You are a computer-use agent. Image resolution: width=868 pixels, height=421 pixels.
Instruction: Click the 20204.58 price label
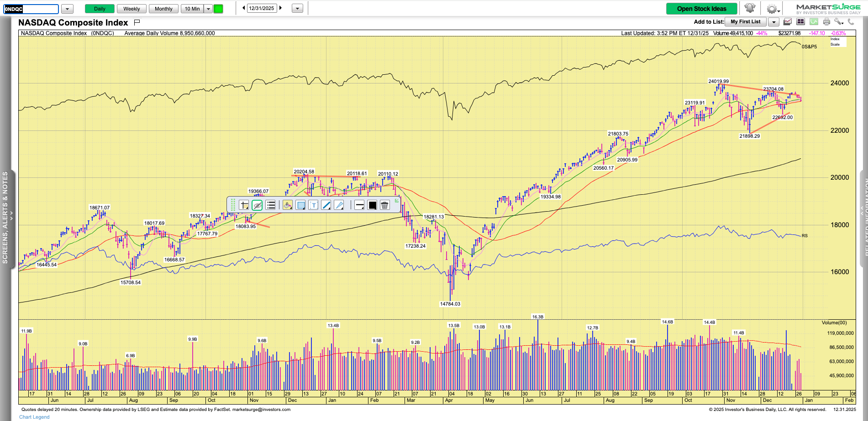click(304, 172)
